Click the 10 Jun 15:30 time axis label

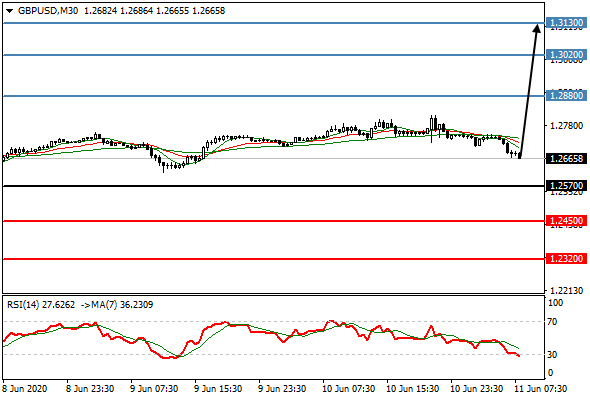coord(413,389)
